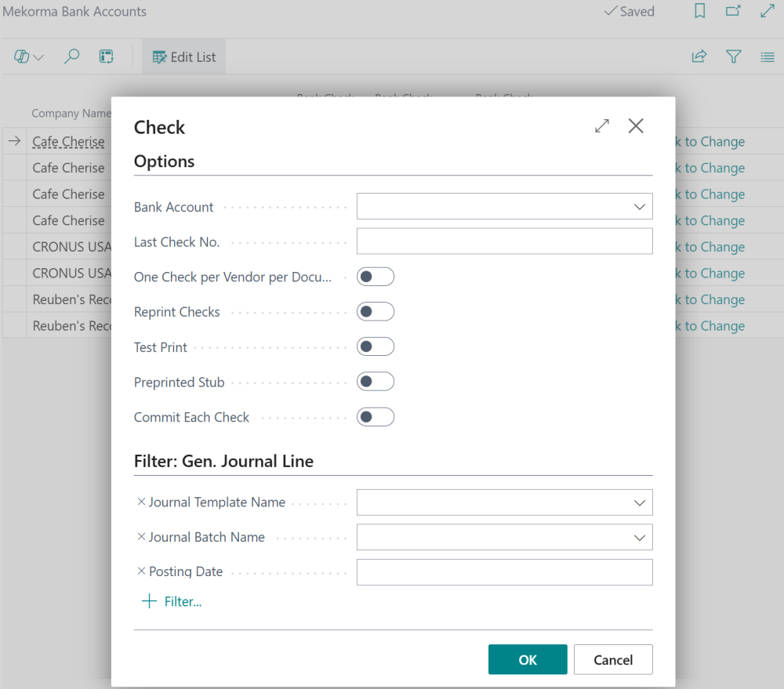This screenshot has width=784, height=689.
Task: Add a filter via the Filter link
Action: (x=172, y=601)
